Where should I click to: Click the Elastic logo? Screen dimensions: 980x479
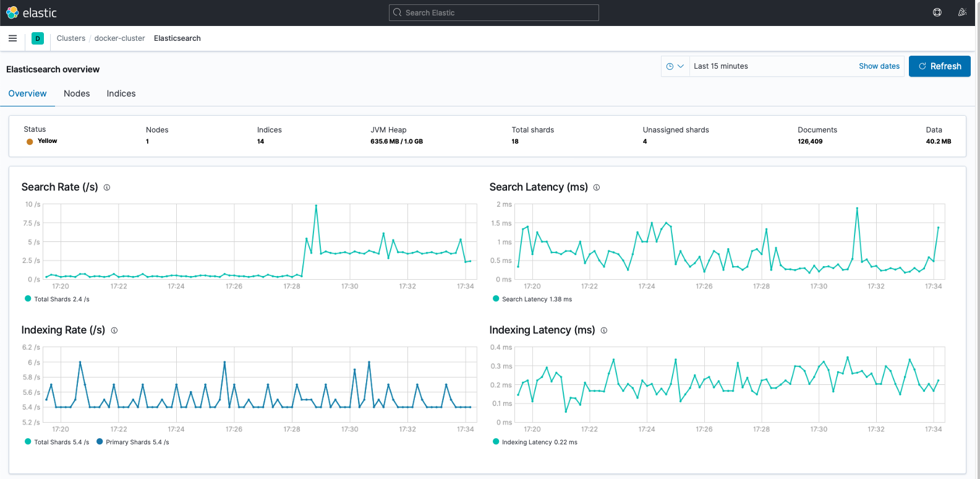pos(32,12)
